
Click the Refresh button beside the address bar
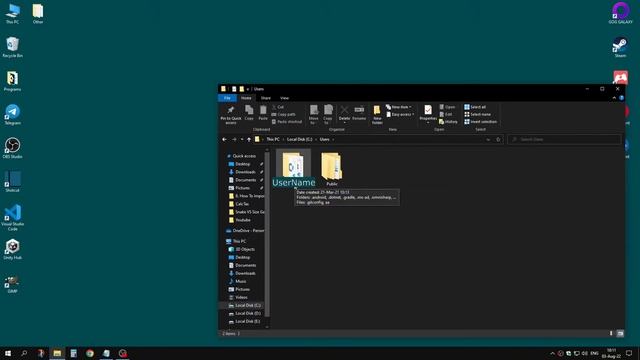pyautogui.click(x=498, y=140)
